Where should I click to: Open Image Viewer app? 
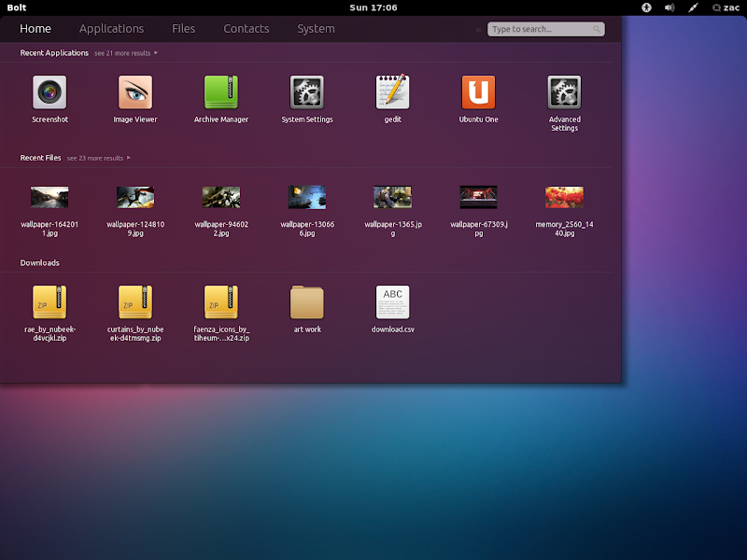[135, 93]
